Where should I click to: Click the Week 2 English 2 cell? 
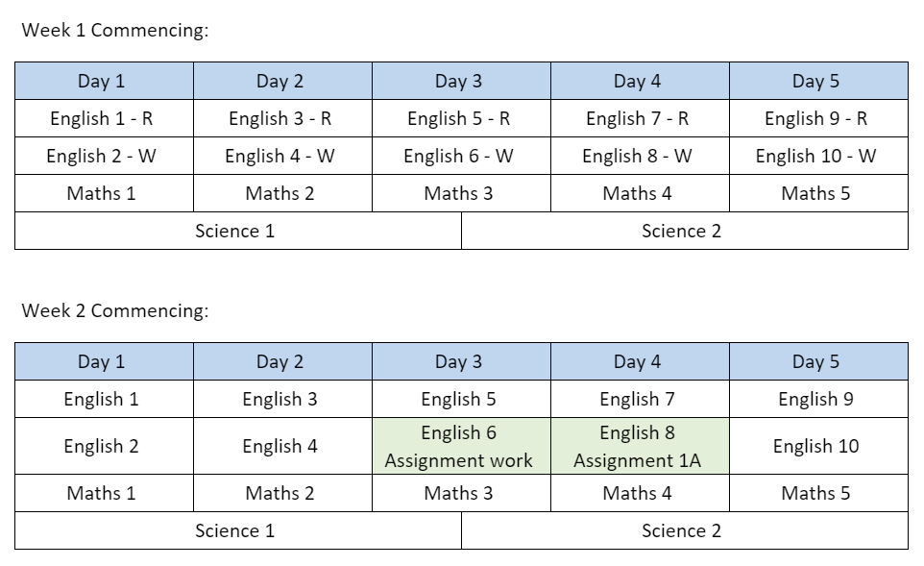[105, 446]
